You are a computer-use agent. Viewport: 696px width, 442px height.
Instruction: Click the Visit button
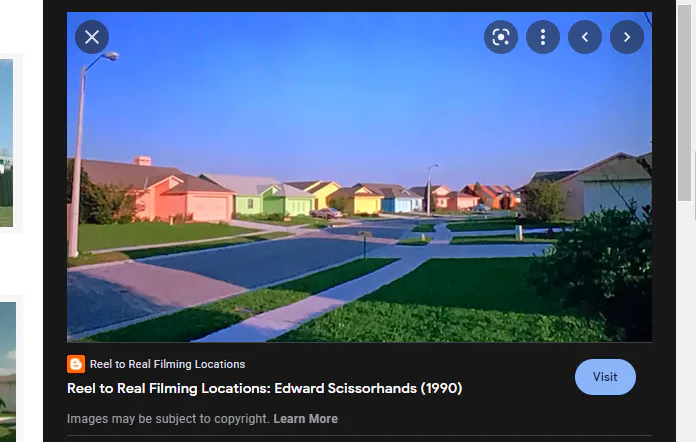[605, 377]
